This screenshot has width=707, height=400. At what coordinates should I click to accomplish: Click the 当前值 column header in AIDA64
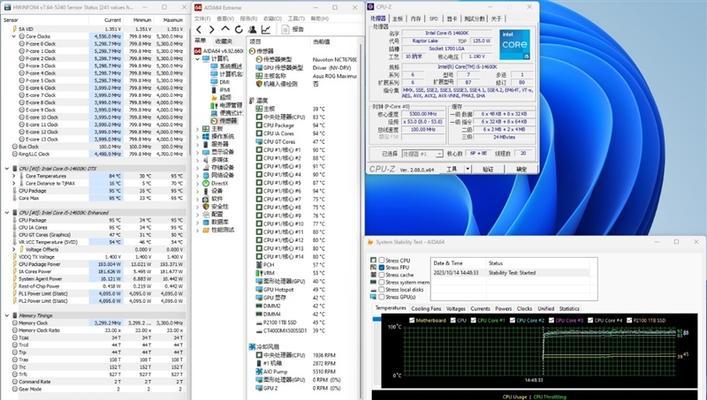pos(321,41)
